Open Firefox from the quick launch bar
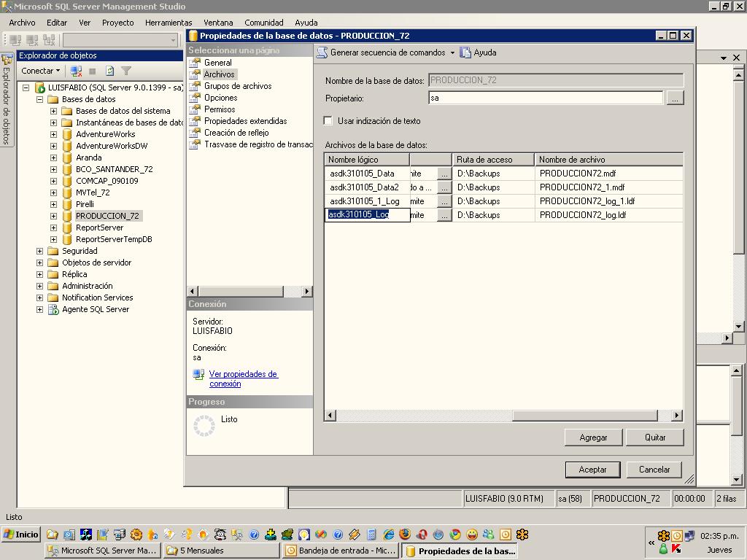The image size is (747, 560). tap(405, 534)
